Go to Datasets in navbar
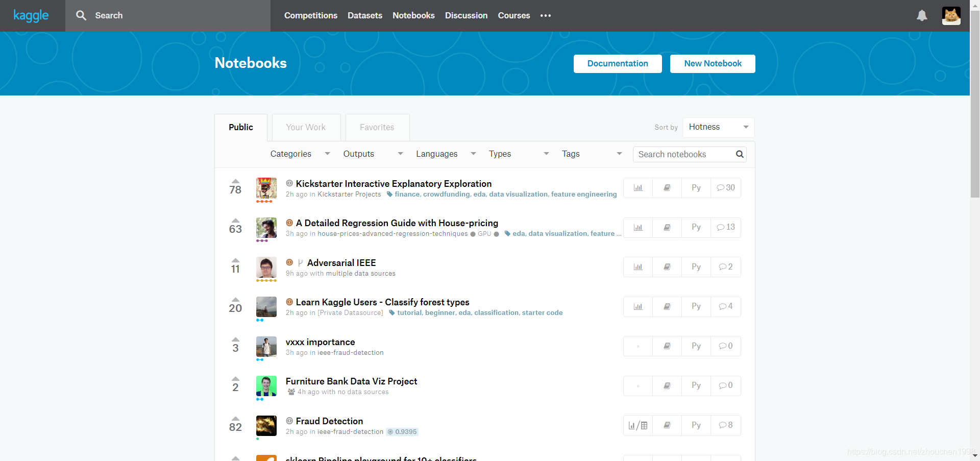Image resolution: width=980 pixels, height=461 pixels. pos(365,15)
